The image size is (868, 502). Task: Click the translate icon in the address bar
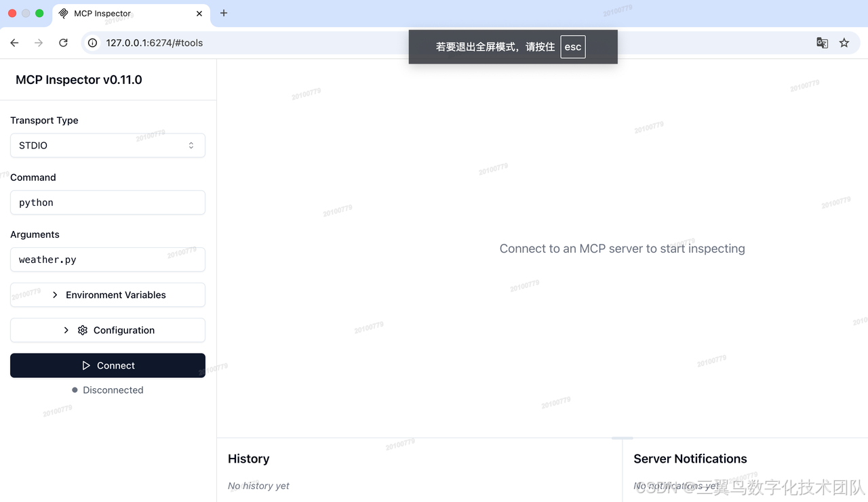(x=822, y=42)
